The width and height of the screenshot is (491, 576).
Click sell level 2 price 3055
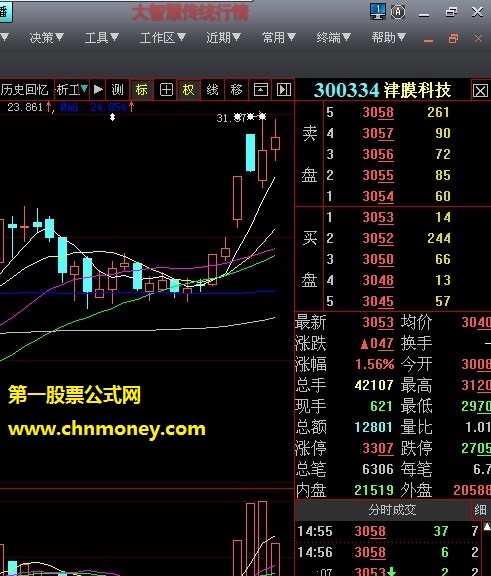click(x=378, y=175)
